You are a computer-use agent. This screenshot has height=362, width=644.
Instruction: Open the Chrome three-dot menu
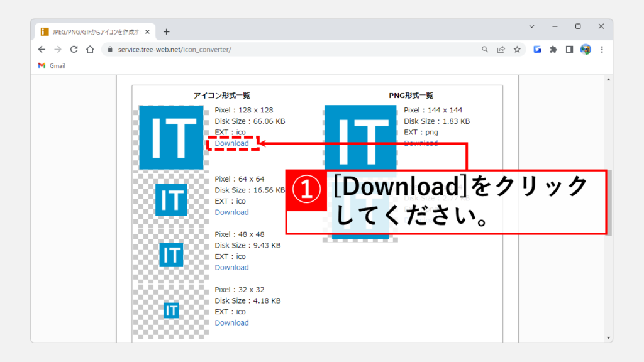(602, 50)
